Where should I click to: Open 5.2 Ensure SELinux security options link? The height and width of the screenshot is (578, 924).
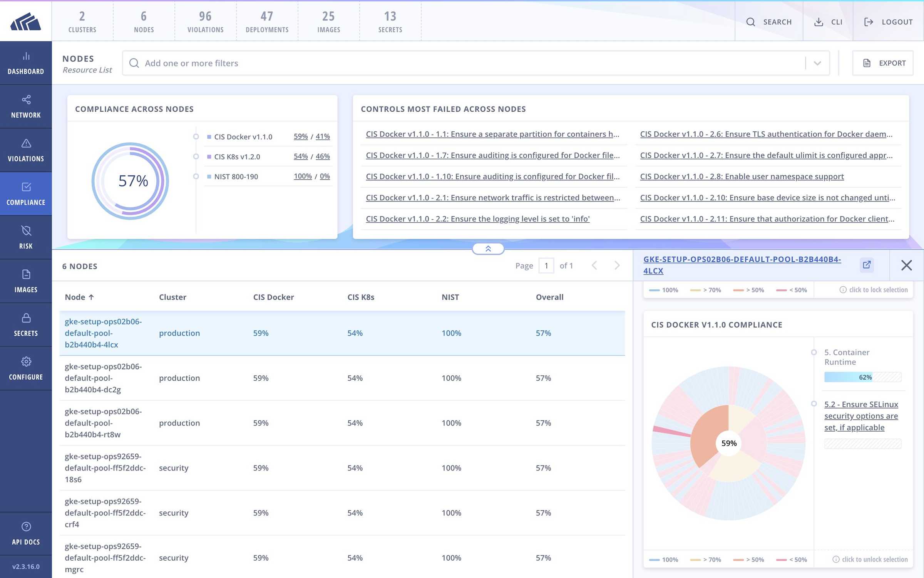coord(861,416)
